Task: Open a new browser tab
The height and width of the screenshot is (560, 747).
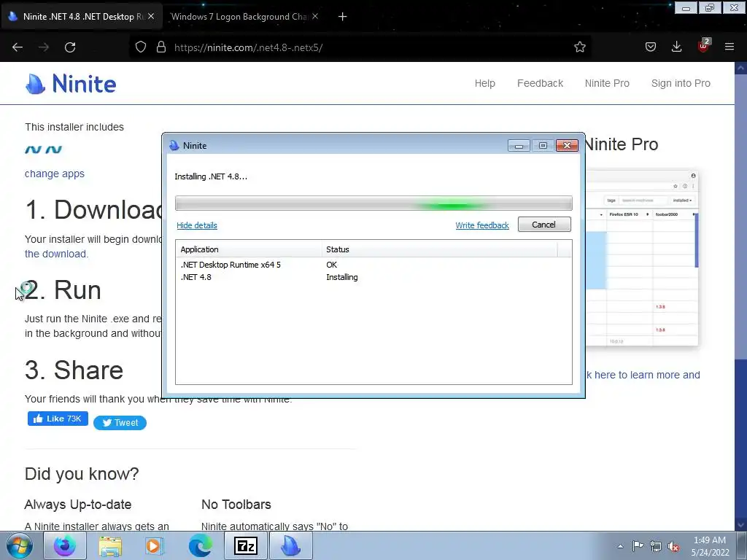Action: pyautogui.click(x=343, y=17)
